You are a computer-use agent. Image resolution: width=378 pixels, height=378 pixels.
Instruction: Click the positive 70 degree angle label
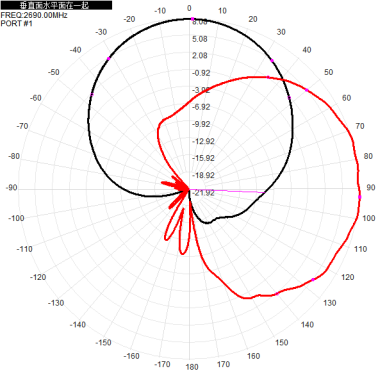pyautogui.click(x=360, y=126)
